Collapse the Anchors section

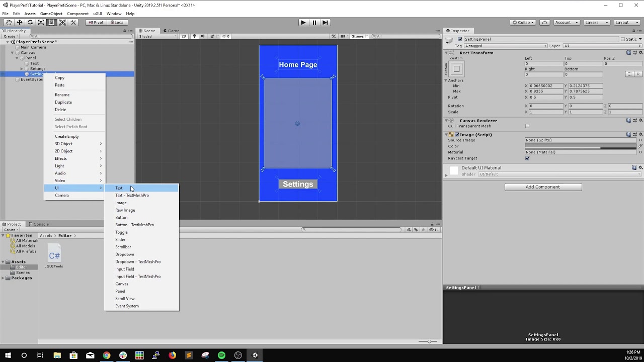446,80
